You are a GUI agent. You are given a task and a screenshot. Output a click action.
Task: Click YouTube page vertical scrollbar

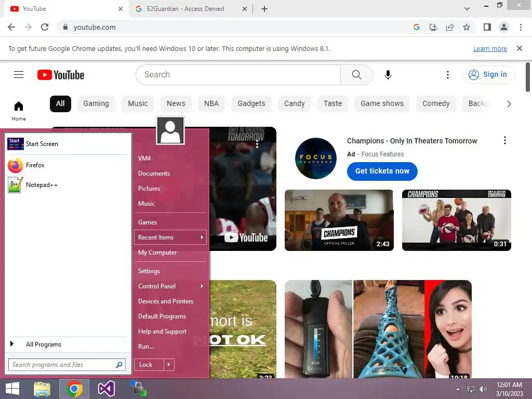(x=528, y=77)
